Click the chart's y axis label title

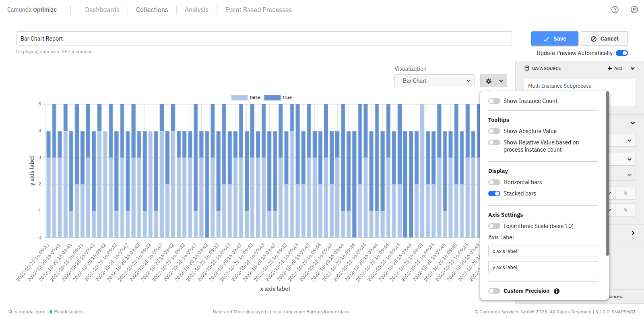tap(32, 171)
